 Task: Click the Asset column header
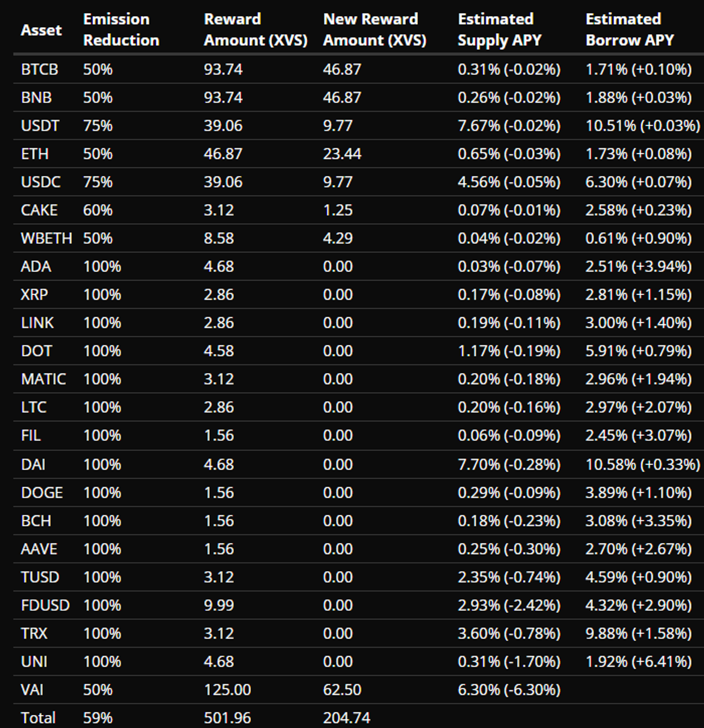click(41, 30)
